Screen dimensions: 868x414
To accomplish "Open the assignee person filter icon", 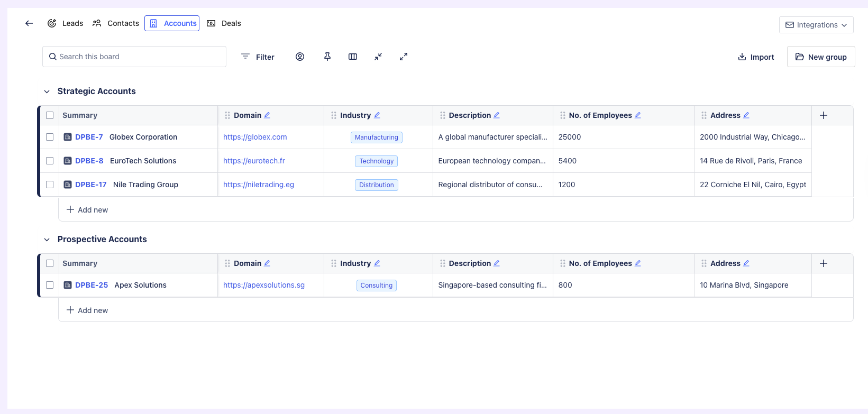I will 300,57.
